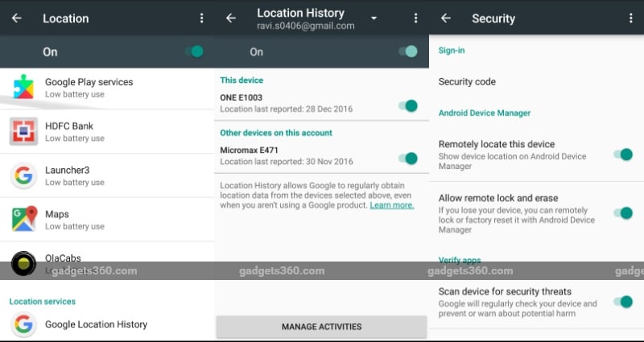
Task: Go back from the Location screen
Action: [16, 18]
